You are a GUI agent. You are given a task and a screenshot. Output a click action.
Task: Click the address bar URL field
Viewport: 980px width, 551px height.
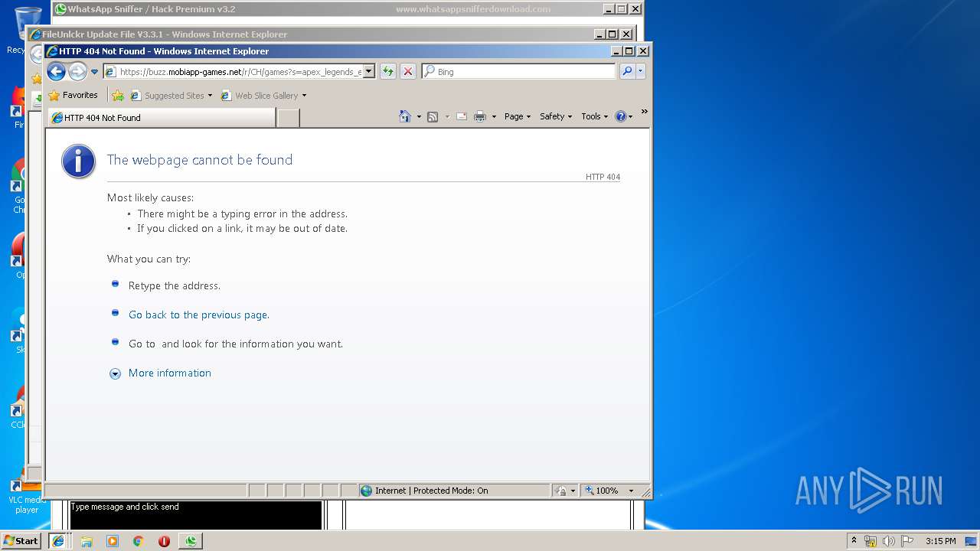(x=240, y=72)
